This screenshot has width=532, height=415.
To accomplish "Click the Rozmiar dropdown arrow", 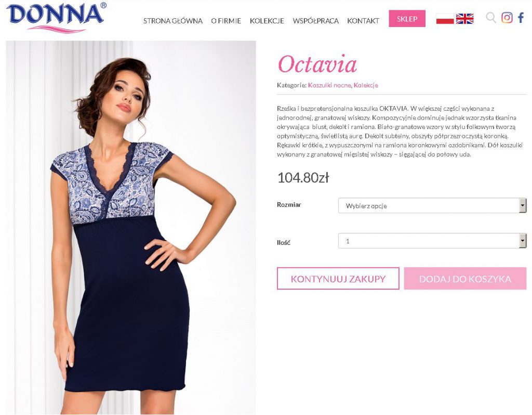I will (x=523, y=205).
